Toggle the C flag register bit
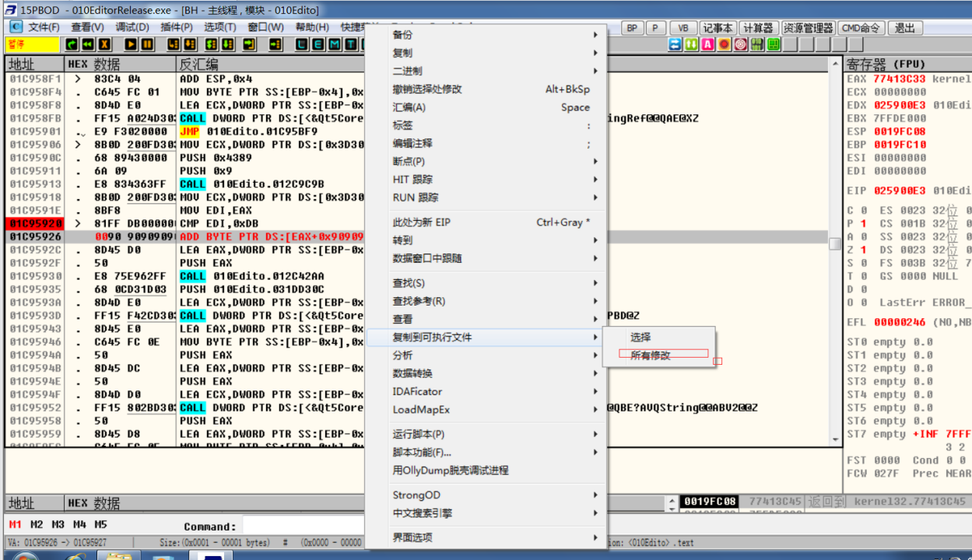Viewport: 972px width, 560px height. (x=863, y=210)
